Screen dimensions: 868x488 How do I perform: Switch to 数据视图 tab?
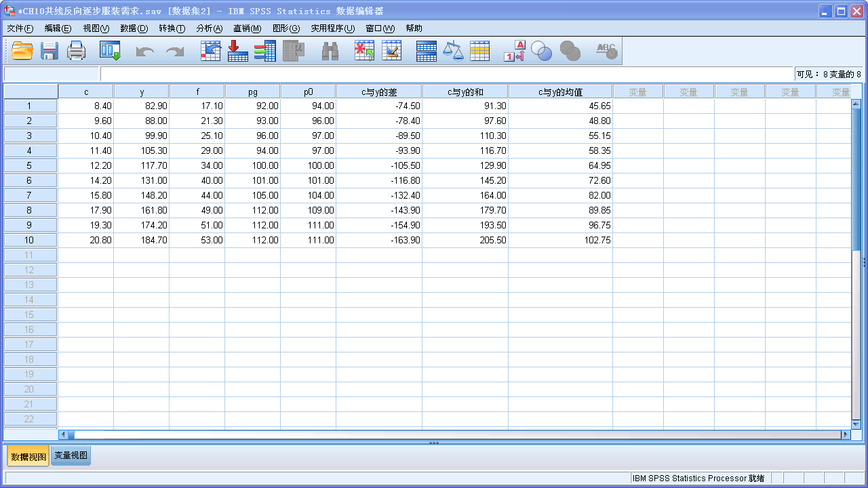tap(28, 456)
